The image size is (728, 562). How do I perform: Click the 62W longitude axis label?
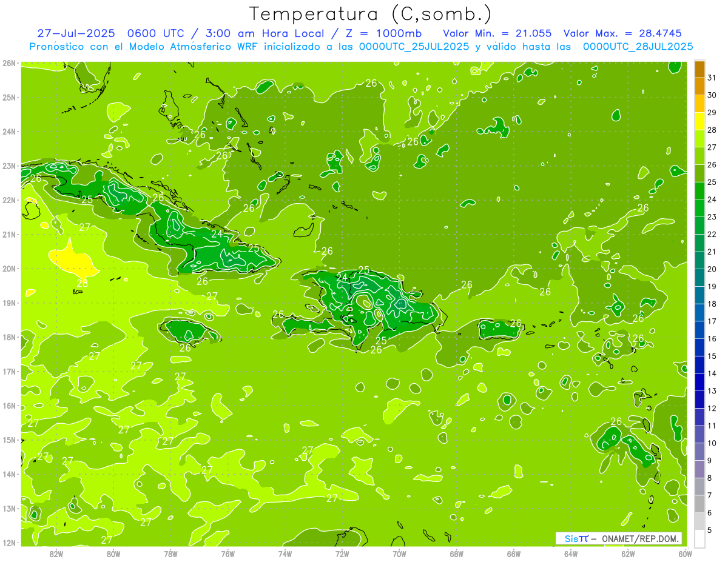click(628, 554)
